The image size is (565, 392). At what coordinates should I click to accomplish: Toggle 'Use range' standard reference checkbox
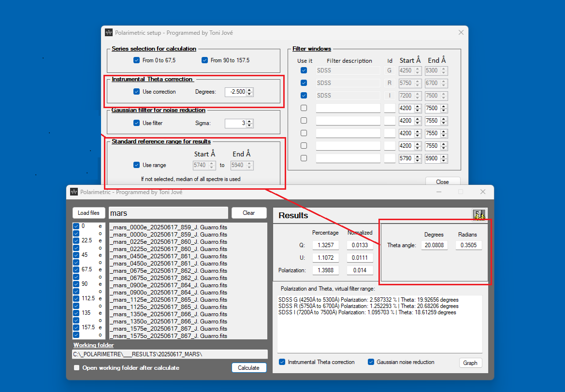point(137,165)
